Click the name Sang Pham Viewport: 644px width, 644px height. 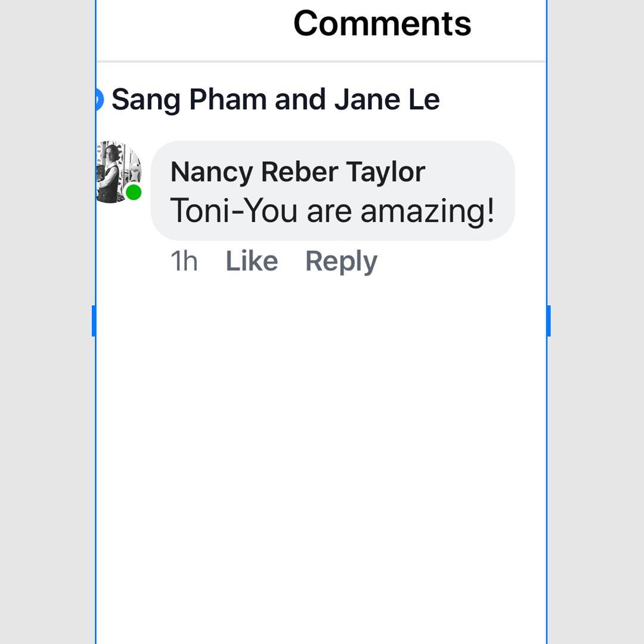(x=188, y=100)
